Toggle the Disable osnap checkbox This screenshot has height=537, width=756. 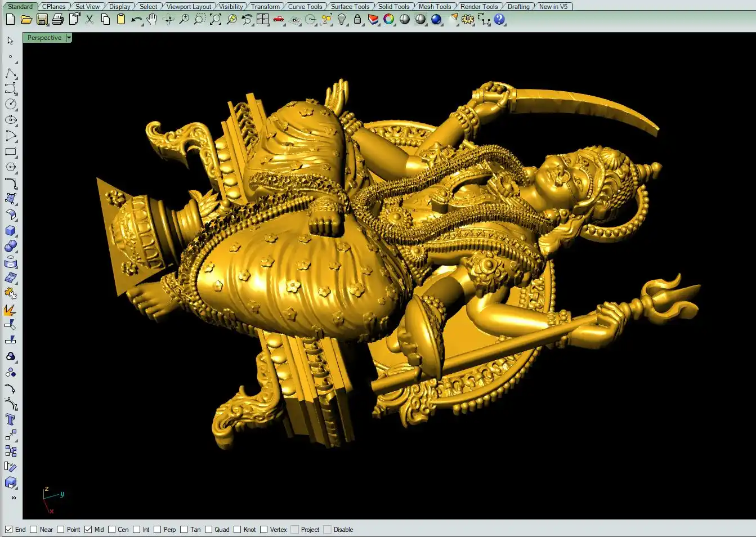click(328, 530)
